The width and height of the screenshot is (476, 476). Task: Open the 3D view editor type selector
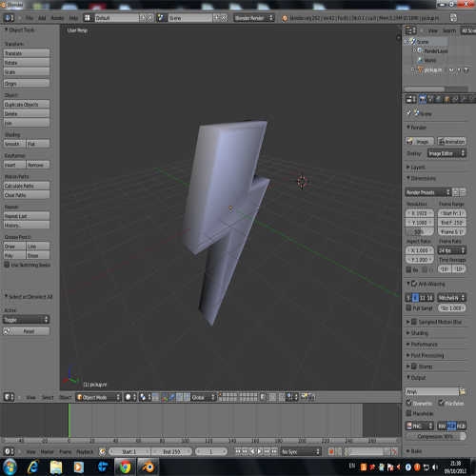[9, 397]
